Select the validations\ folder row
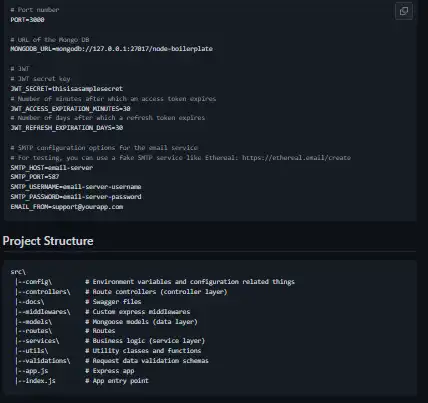Screen dimensions: 428x403 coord(112,361)
